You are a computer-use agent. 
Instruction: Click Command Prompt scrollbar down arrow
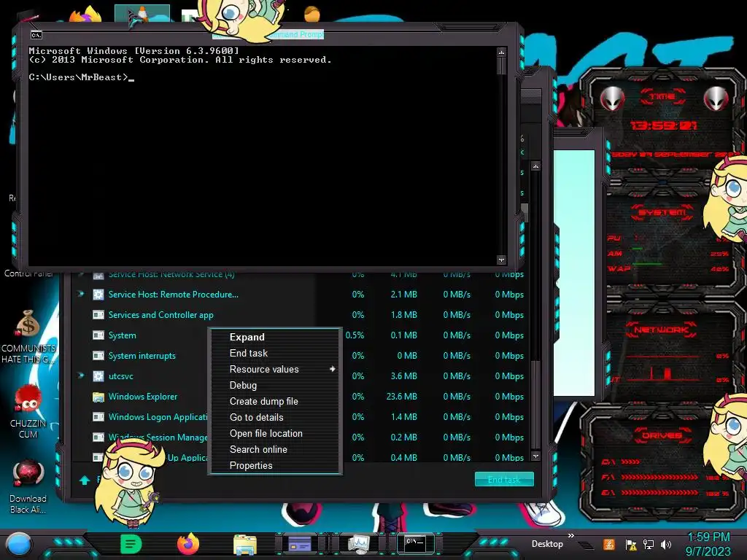[501, 260]
